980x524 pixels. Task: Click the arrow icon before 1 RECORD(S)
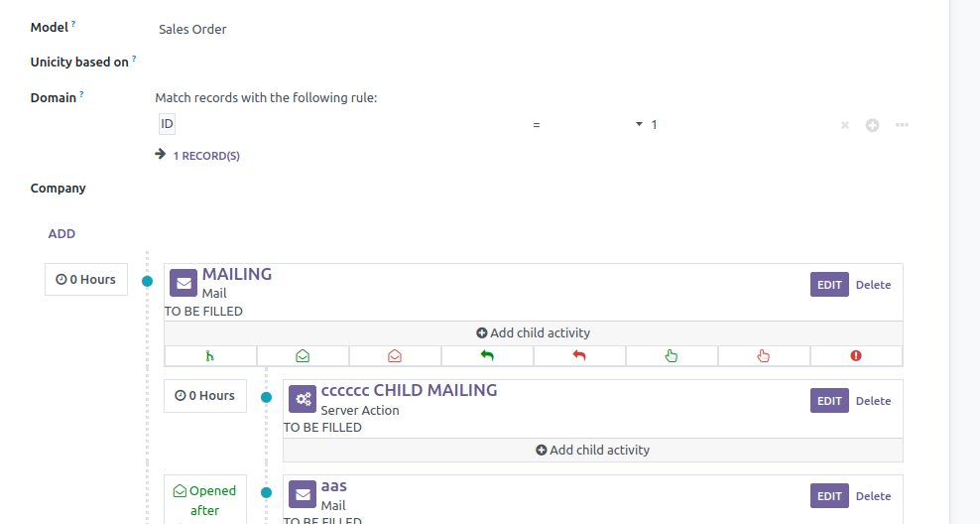point(161,154)
